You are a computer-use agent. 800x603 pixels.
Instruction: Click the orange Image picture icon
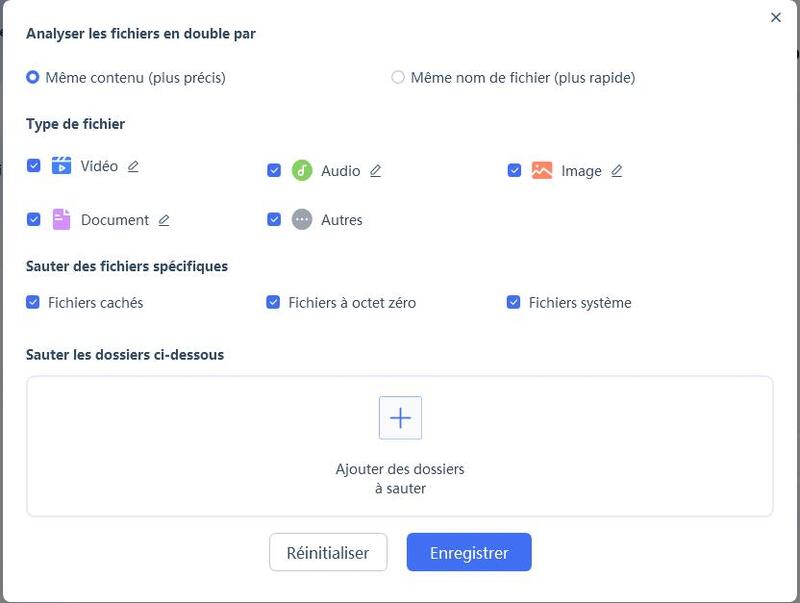(542, 171)
